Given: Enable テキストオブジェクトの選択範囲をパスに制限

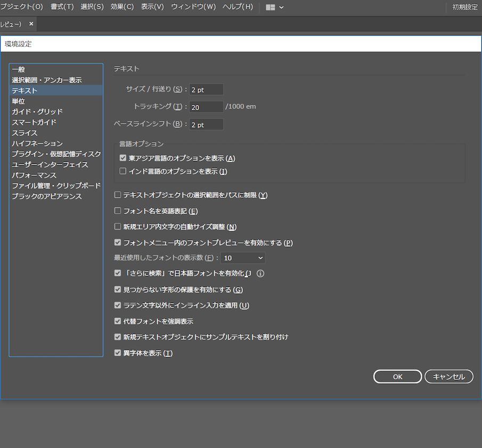Looking at the screenshot, I should [118, 194].
